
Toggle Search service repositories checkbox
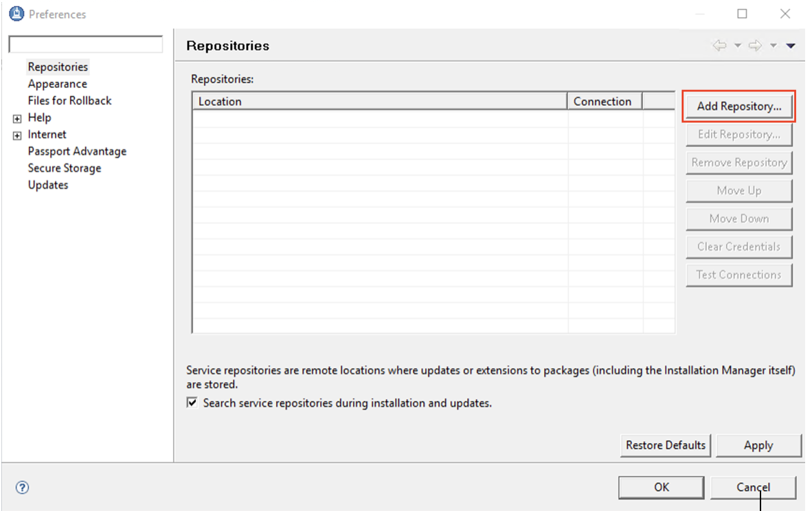192,402
